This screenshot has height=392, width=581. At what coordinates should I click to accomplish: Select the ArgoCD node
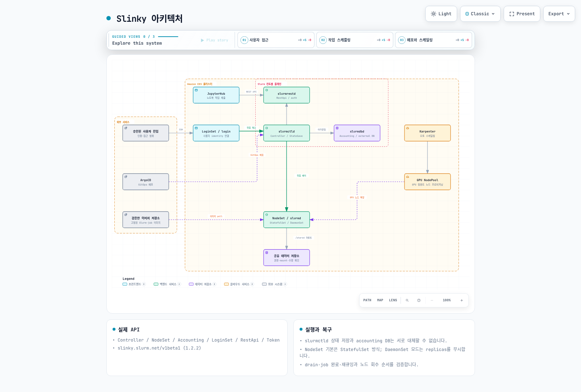146,181
